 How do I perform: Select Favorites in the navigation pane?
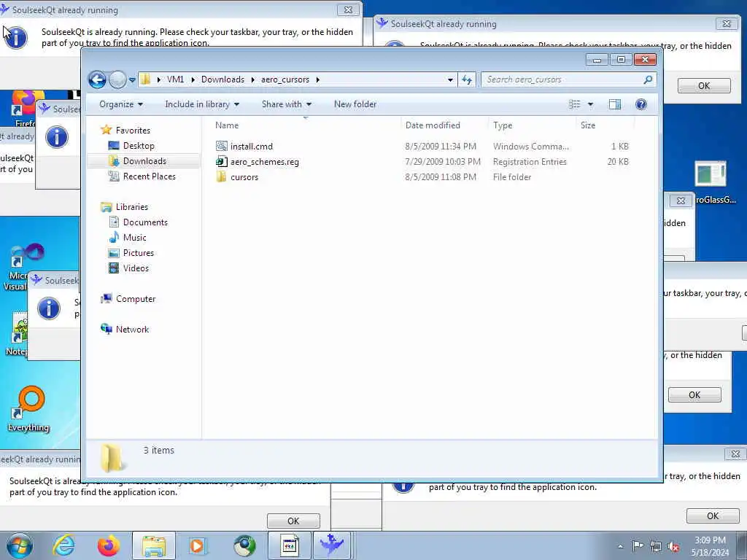[133, 131]
